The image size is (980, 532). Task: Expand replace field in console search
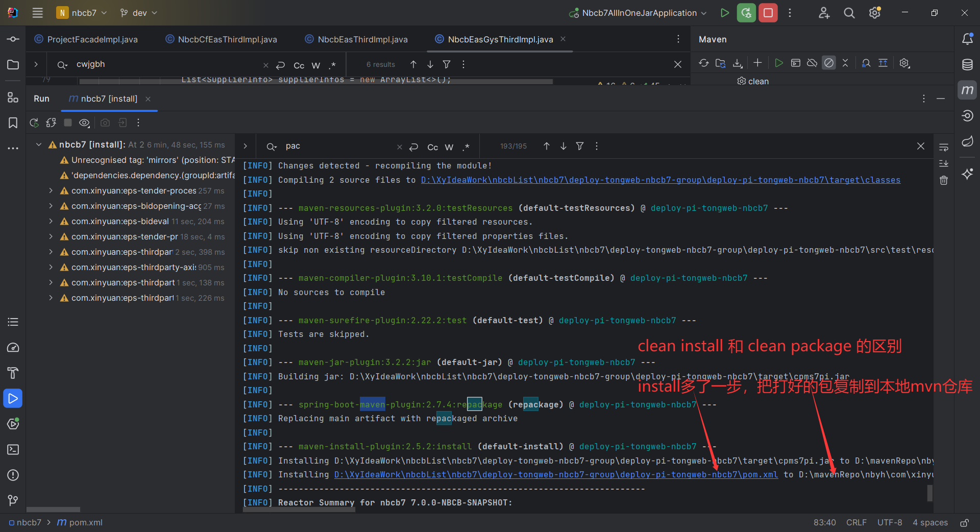246,146
